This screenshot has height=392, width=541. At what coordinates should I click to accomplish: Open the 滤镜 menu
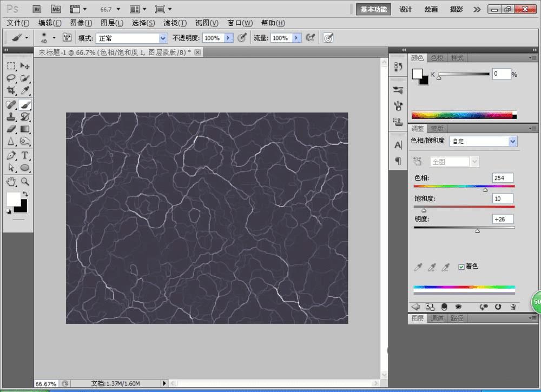pyautogui.click(x=175, y=23)
